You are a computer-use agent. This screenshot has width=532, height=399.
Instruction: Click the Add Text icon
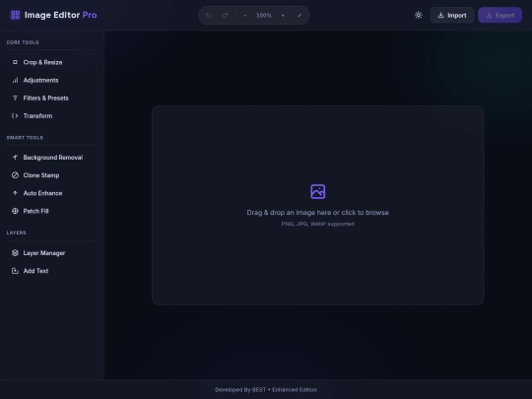15,271
